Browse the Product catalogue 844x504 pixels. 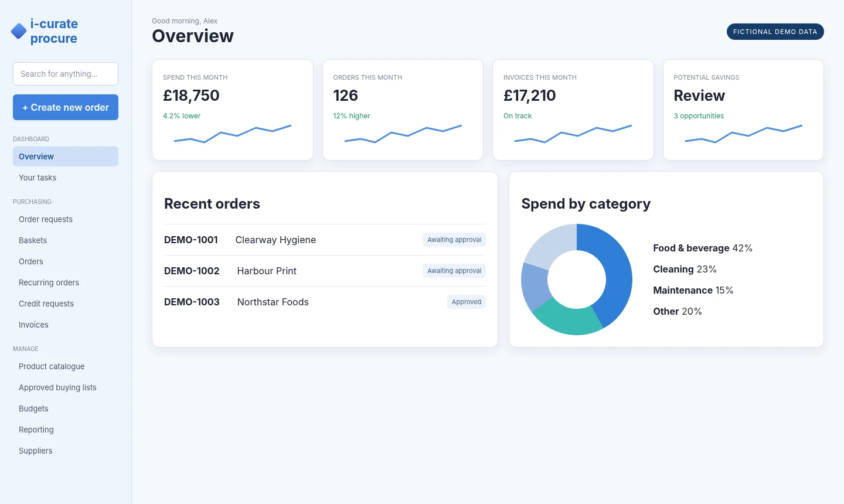coord(66,366)
